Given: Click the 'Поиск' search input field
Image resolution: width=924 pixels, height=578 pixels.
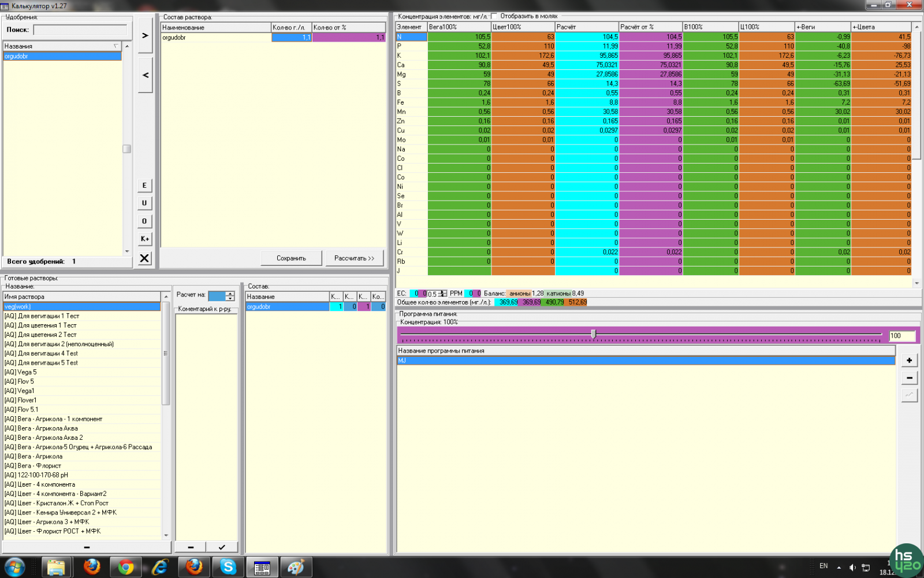Looking at the screenshot, I should coord(80,29).
